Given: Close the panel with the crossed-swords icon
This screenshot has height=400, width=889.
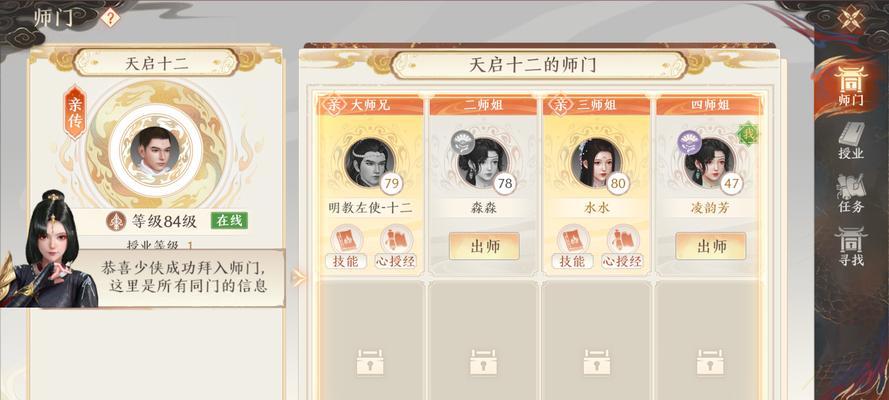Looking at the screenshot, I should [851, 18].
